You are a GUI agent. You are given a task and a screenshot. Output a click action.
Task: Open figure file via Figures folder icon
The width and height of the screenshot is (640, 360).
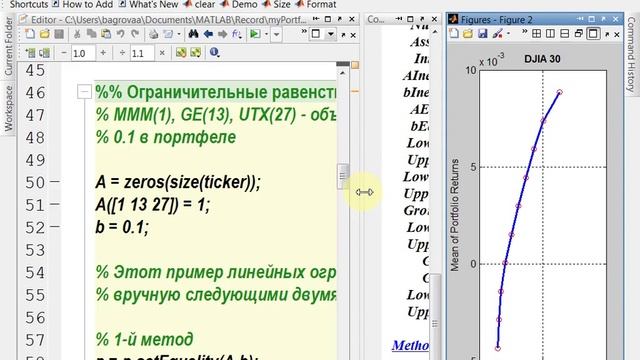[x=468, y=34]
